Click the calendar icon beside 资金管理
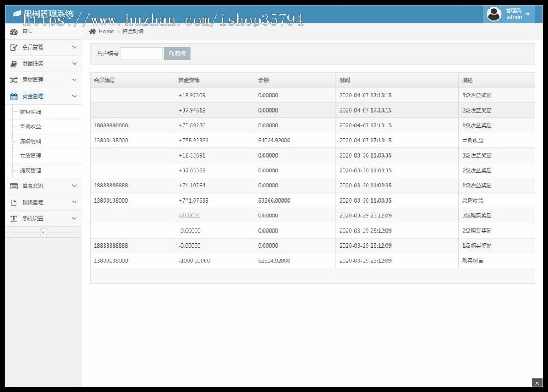Viewport: 548px width, 392px height. [15, 96]
